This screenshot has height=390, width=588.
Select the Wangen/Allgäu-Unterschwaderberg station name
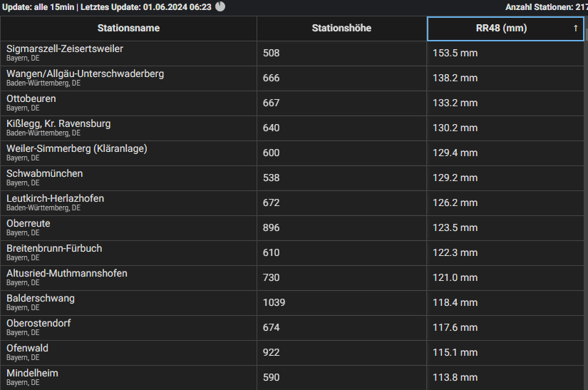coord(85,73)
